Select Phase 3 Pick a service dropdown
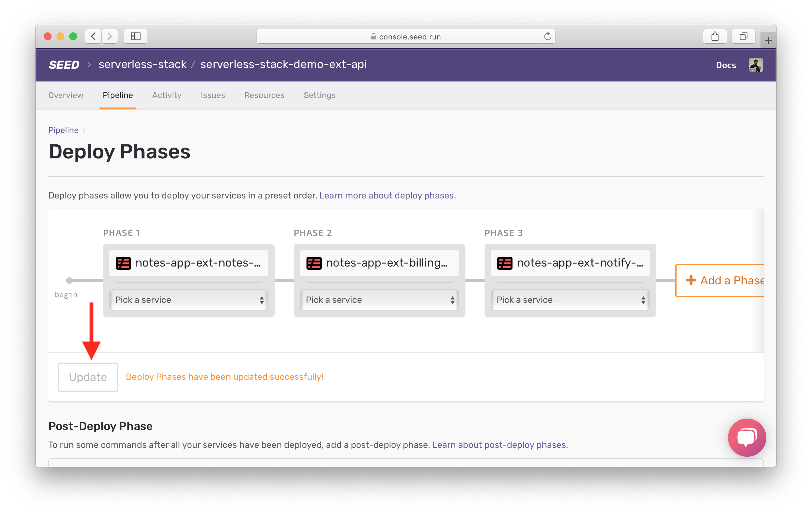 [568, 300]
